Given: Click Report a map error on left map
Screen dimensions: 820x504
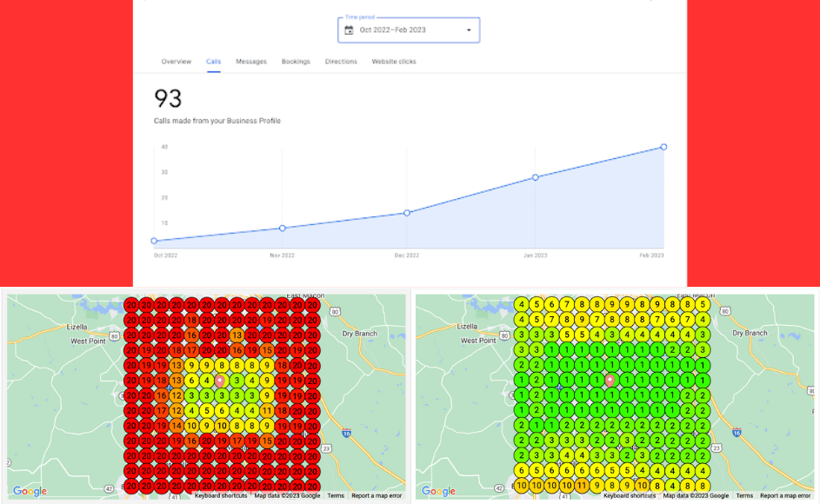Looking at the screenshot, I should (377, 495).
